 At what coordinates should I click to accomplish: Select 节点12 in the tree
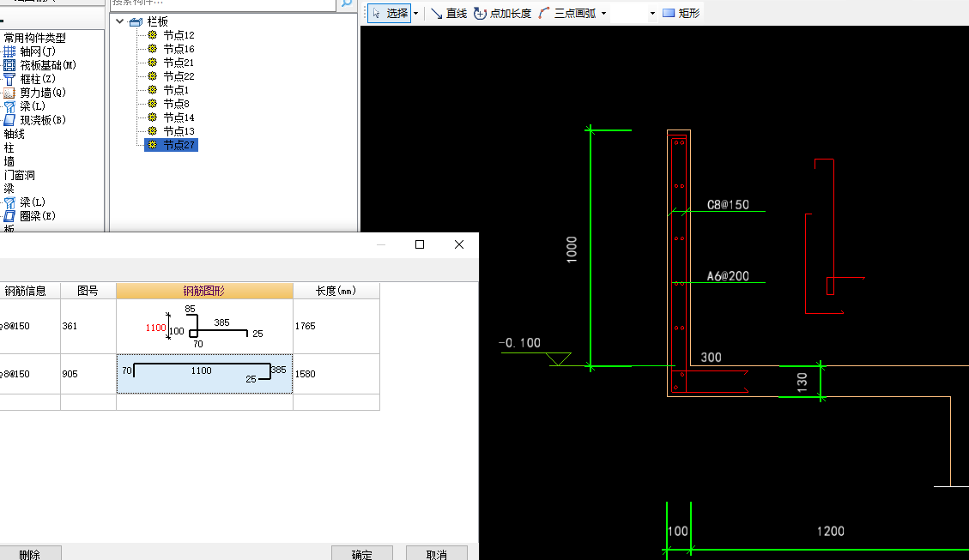coord(179,35)
